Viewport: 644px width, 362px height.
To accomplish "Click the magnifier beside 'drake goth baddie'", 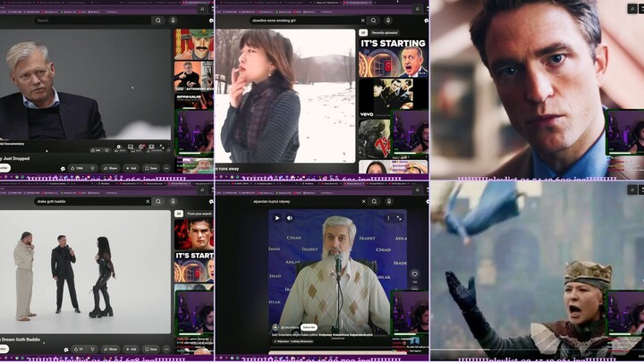I will [x=158, y=201].
